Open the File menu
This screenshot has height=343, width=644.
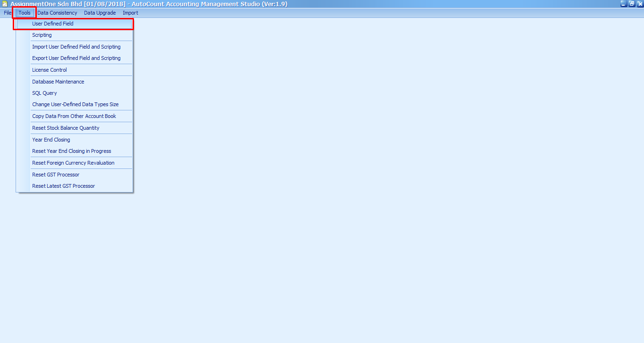8,13
